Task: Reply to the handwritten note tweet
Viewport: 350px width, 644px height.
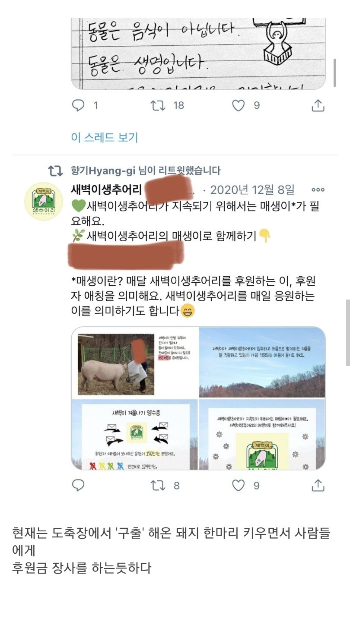Action: tap(79, 105)
